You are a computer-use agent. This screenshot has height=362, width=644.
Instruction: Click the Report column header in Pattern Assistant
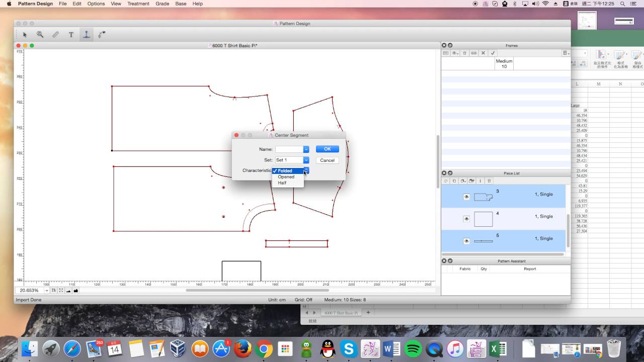point(530,269)
